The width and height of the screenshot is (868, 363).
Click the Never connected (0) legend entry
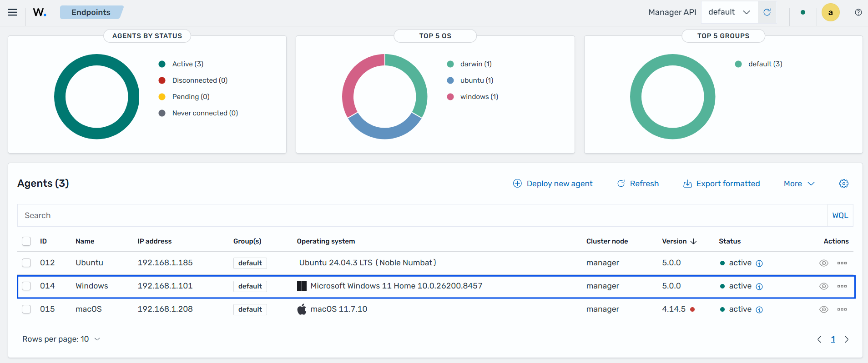point(198,113)
